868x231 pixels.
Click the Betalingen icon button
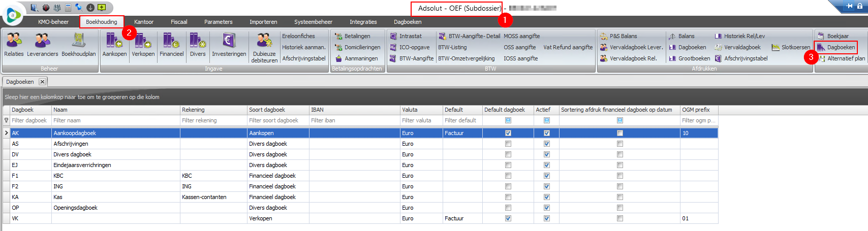pos(352,36)
